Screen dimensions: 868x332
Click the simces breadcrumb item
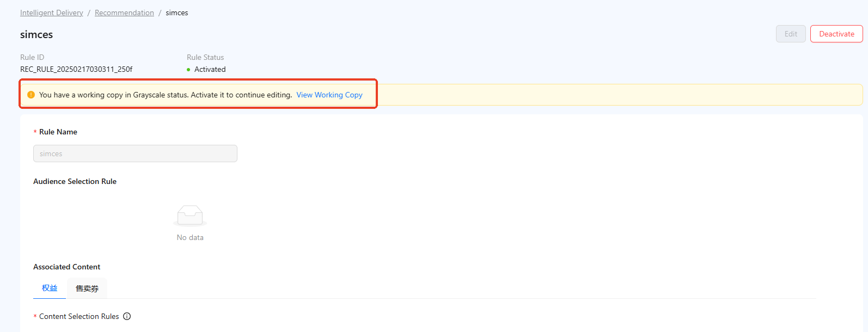pyautogui.click(x=177, y=13)
